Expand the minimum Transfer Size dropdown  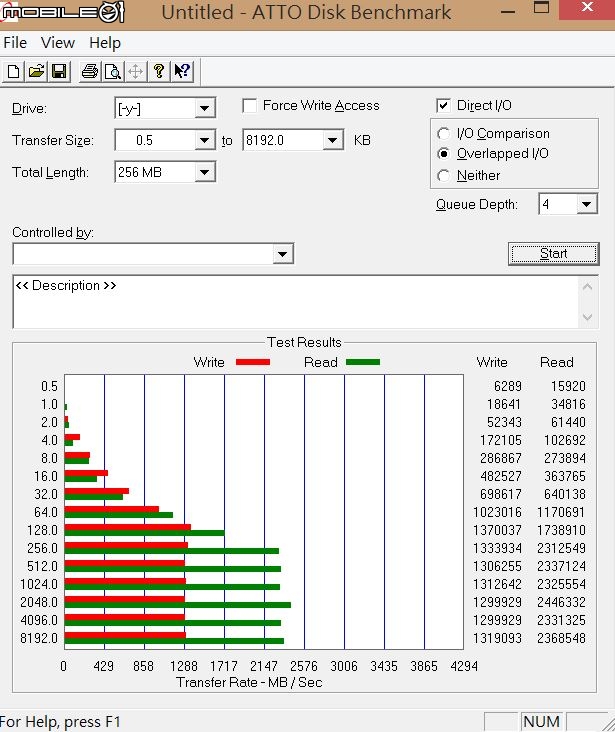(x=204, y=140)
